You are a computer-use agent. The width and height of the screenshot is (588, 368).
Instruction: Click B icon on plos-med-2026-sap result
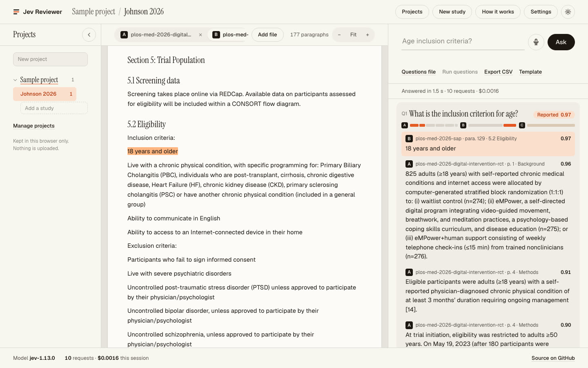(x=409, y=139)
